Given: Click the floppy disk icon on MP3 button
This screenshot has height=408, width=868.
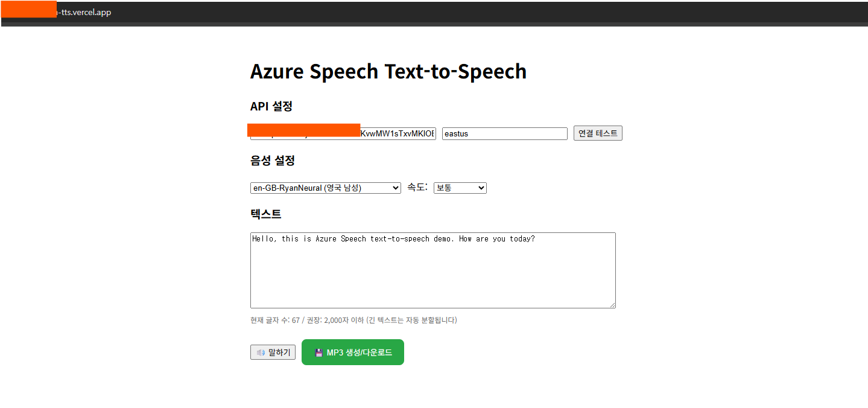Looking at the screenshot, I should (x=319, y=352).
